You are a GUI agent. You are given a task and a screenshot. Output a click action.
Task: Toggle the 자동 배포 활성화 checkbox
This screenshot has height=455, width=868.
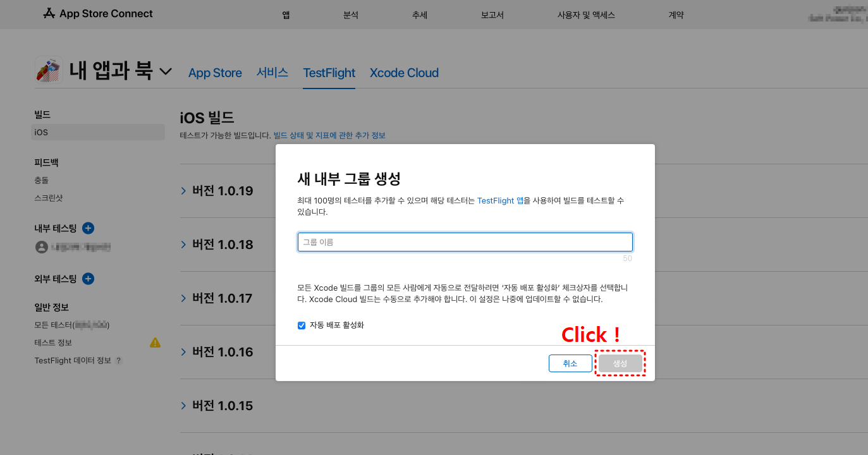302,325
